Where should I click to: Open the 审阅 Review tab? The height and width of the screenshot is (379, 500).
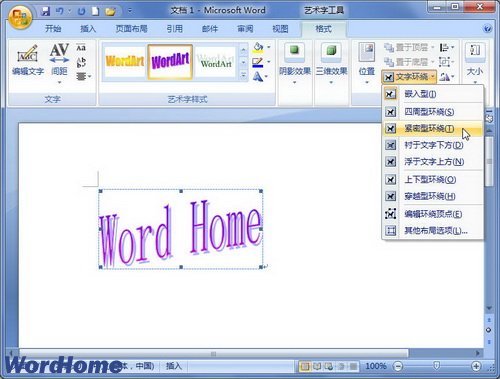coord(245,29)
